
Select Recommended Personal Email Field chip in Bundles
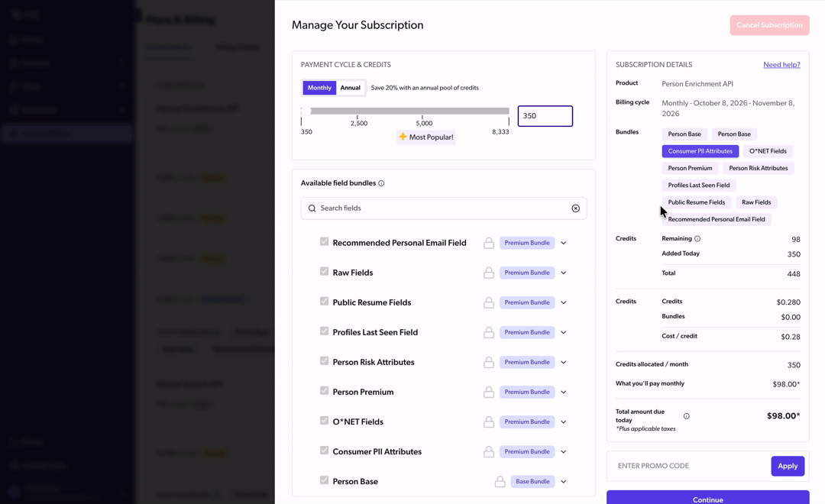pos(716,219)
